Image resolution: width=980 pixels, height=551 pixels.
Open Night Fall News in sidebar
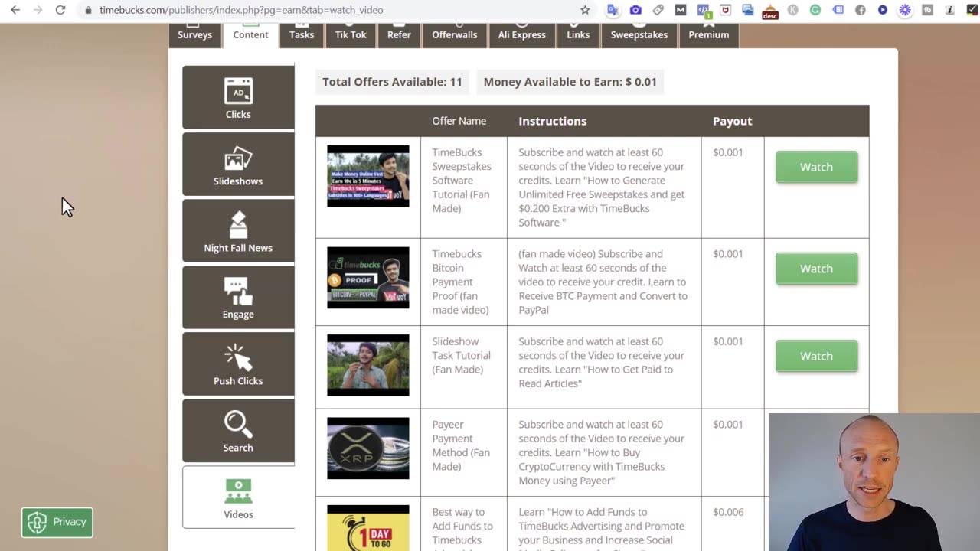pos(238,230)
